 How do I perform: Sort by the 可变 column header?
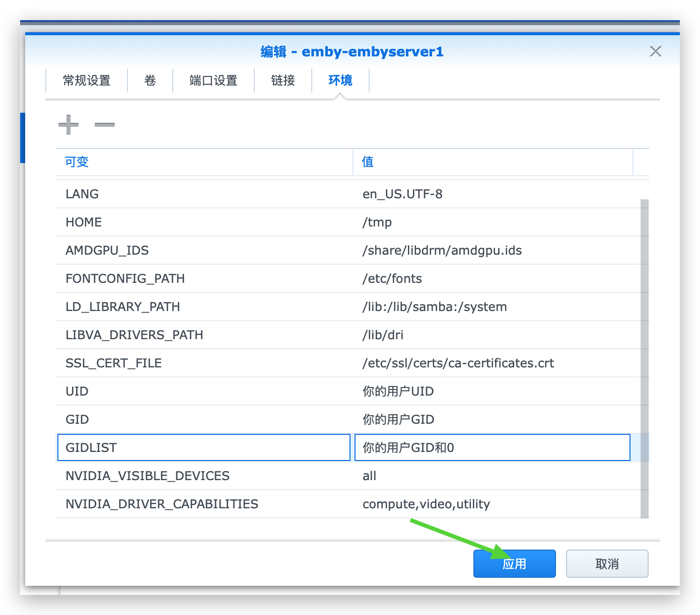[204, 162]
